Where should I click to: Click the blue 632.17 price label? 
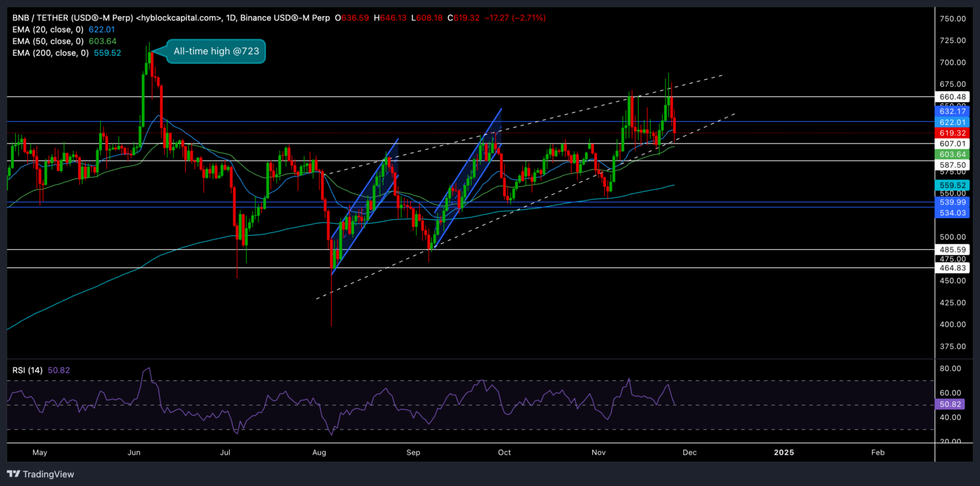coord(952,111)
